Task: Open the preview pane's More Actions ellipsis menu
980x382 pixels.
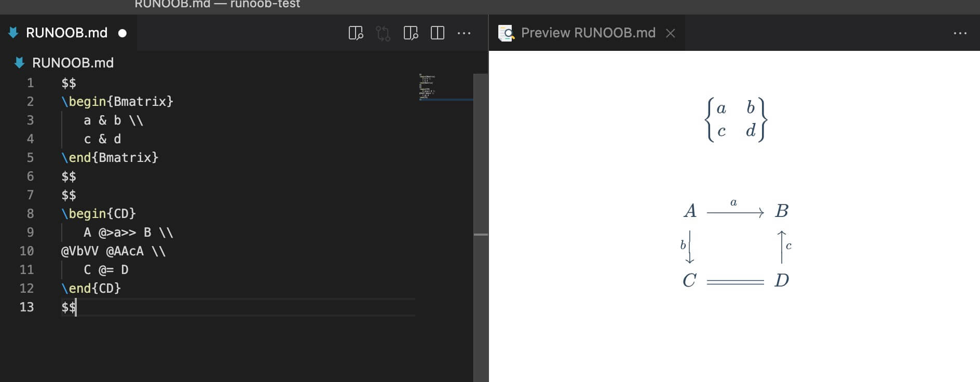Action: (x=960, y=33)
